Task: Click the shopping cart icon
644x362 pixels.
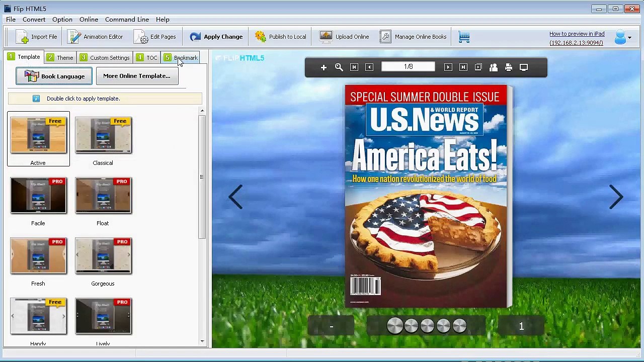Action: [x=464, y=37]
